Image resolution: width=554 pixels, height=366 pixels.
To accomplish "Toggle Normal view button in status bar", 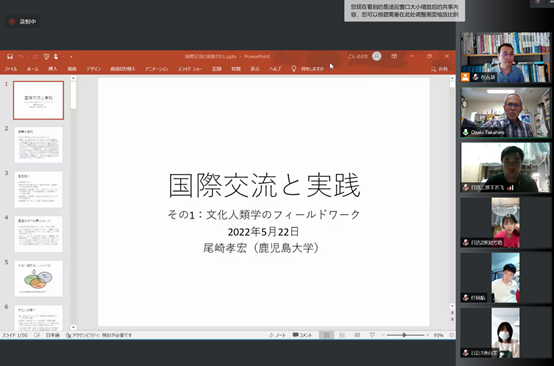I will (326, 335).
